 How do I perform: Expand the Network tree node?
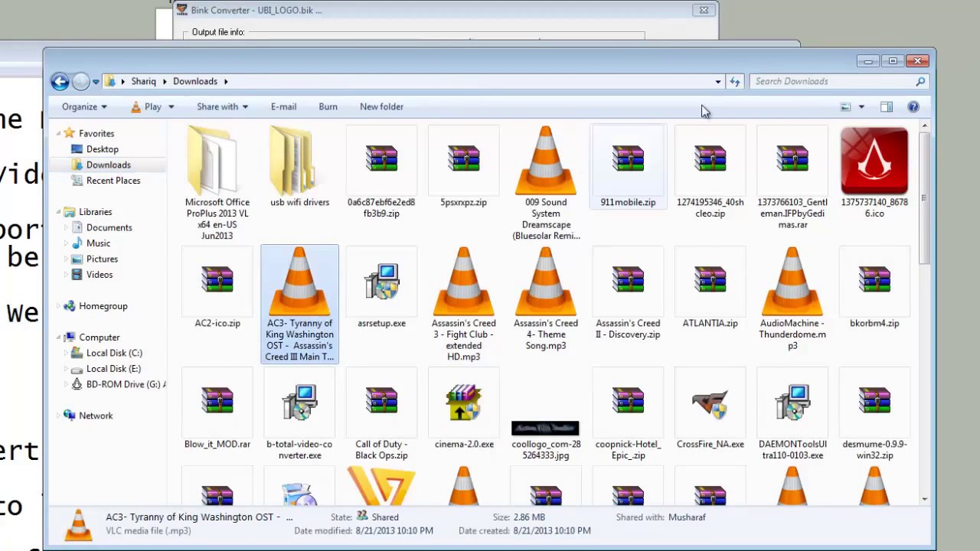pos(59,416)
